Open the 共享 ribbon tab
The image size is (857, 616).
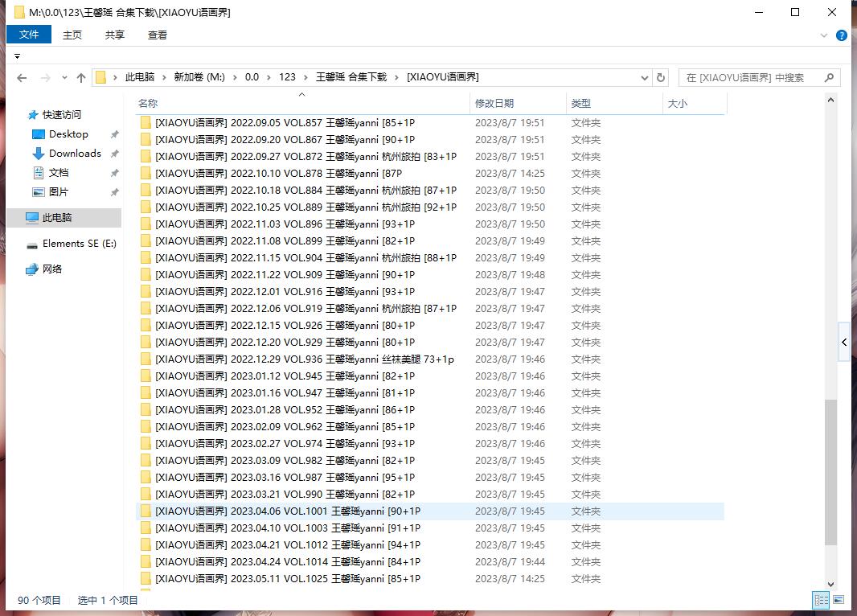(x=115, y=35)
